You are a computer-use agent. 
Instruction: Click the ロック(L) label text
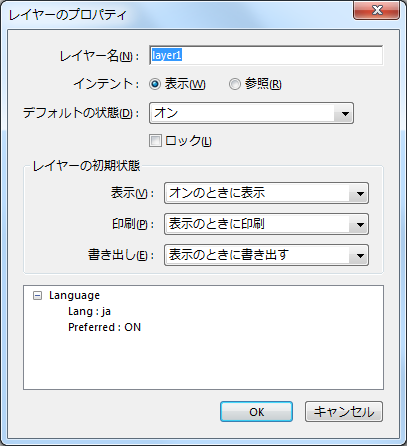coord(188,141)
